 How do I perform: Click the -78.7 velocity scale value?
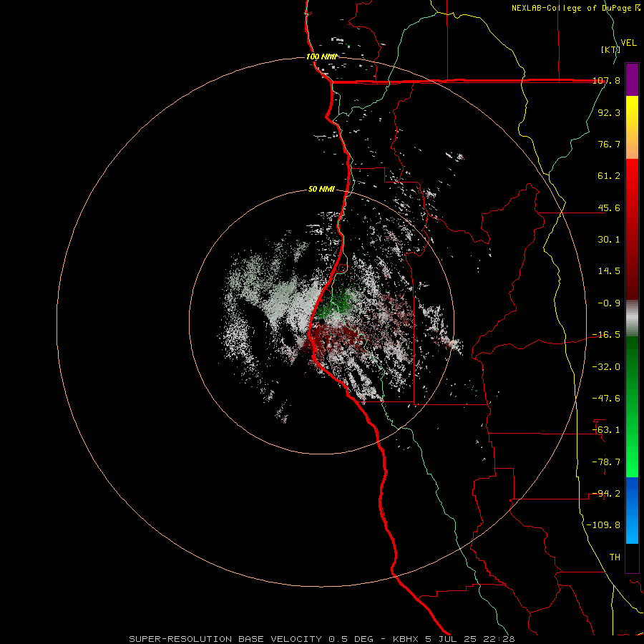[x=607, y=462]
